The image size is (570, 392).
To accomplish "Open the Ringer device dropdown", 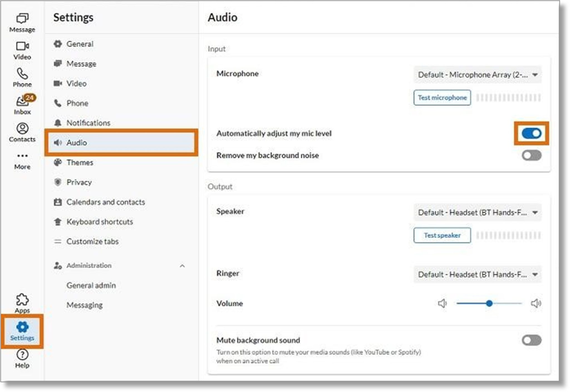I will pyautogui.click(x=478, y=274).
